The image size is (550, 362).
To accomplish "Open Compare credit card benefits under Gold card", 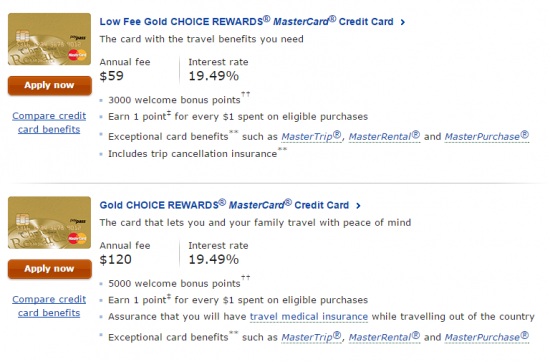I will pos(49,306).
